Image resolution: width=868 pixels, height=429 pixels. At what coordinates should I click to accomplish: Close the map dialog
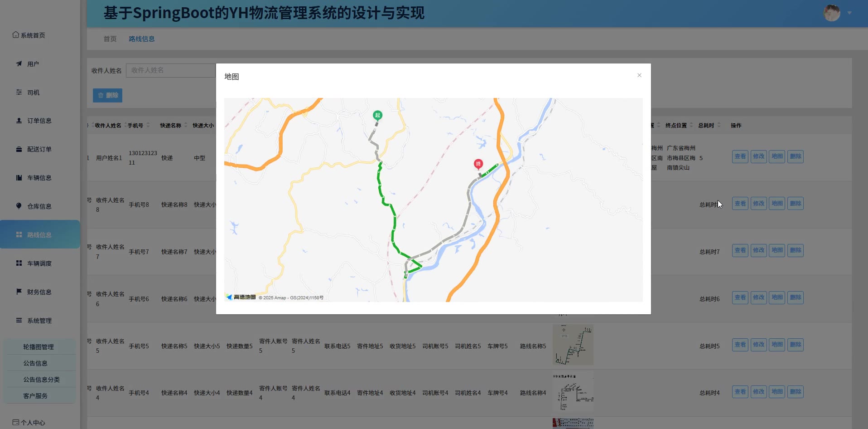(x=639, y=75)
